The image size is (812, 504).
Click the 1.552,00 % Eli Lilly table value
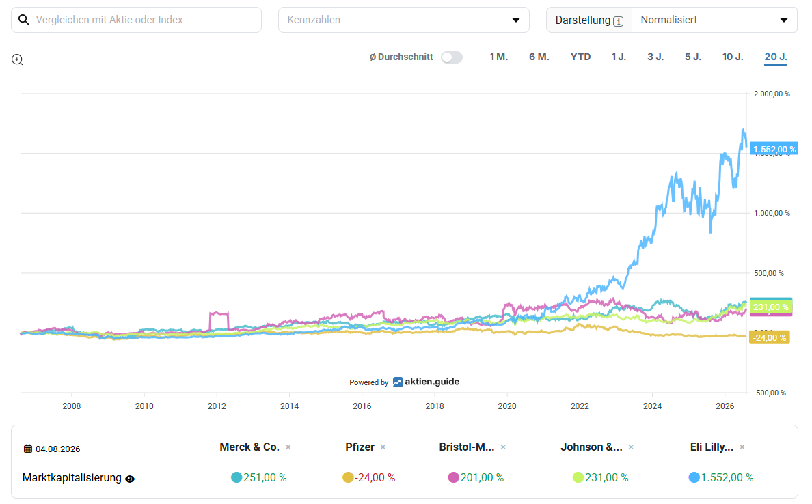727,477
